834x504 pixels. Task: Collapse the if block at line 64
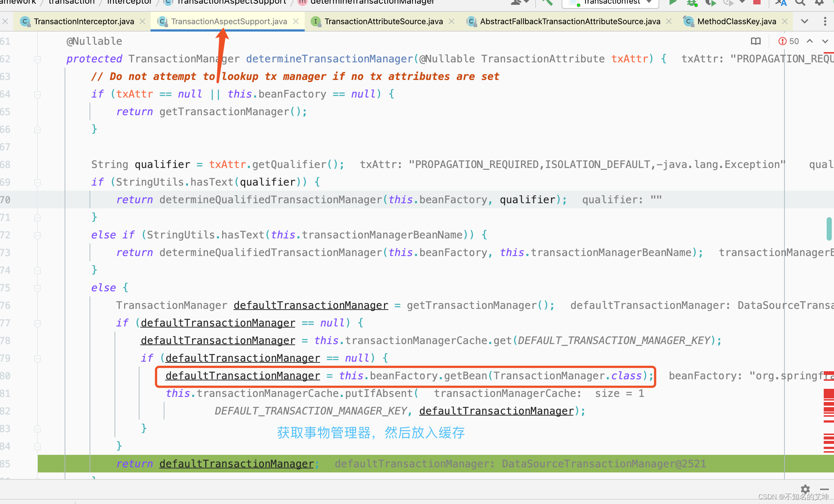point(37,94)
